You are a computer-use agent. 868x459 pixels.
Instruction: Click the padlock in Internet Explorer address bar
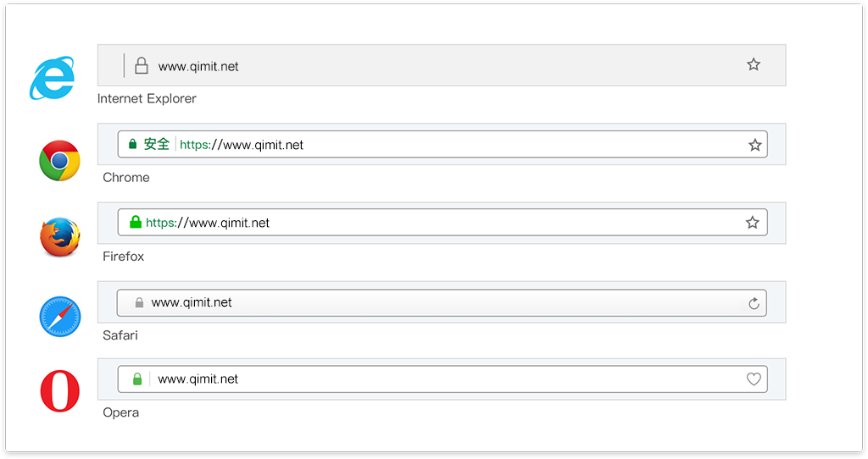142,65
